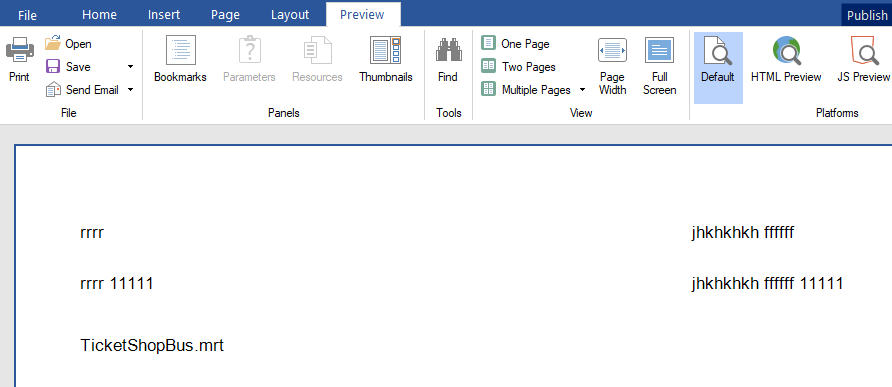
Task: Switch to the Page ribbon tab
Action: point(225,15)
